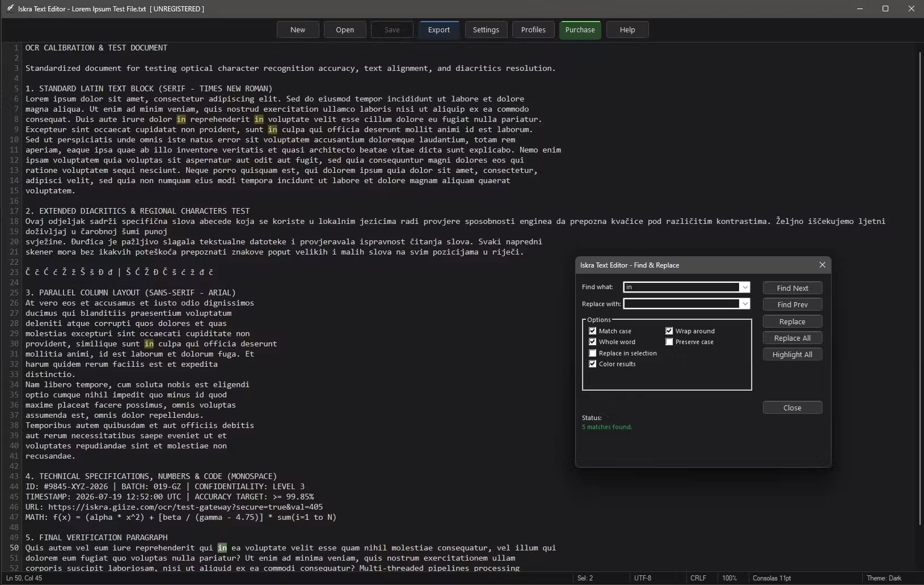
Task: Click the '5. FINAL VERIFICATION PARAGRAPH' heading
Action: [96, 537]
